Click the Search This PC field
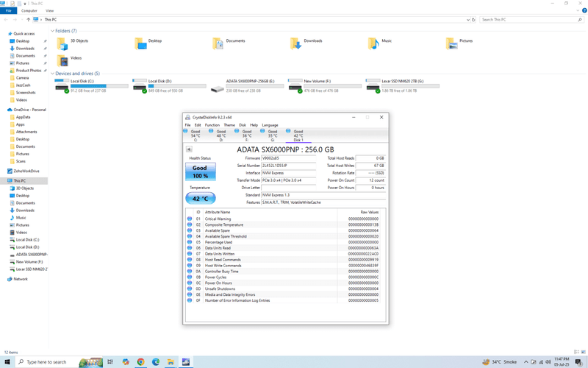Image resolution: width=588 pixels, height=368 pixels. click(529, 20)
